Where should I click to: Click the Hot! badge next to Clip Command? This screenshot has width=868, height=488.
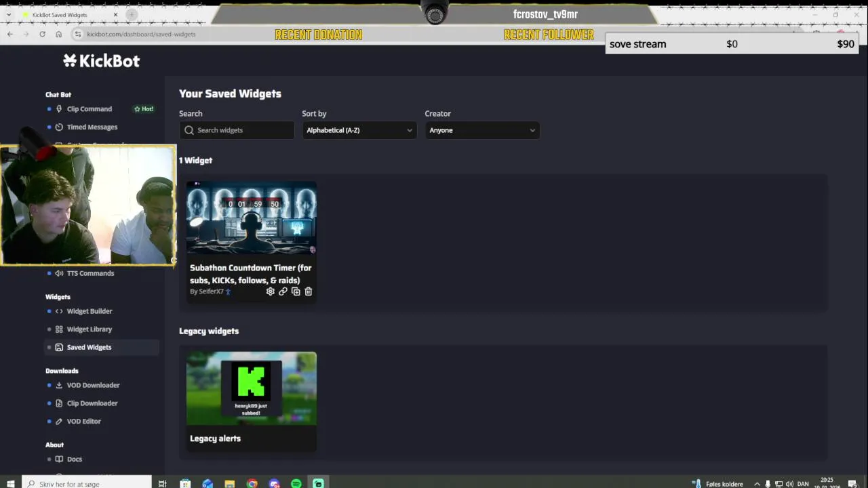pyautogui.click(x=144, y=109)
